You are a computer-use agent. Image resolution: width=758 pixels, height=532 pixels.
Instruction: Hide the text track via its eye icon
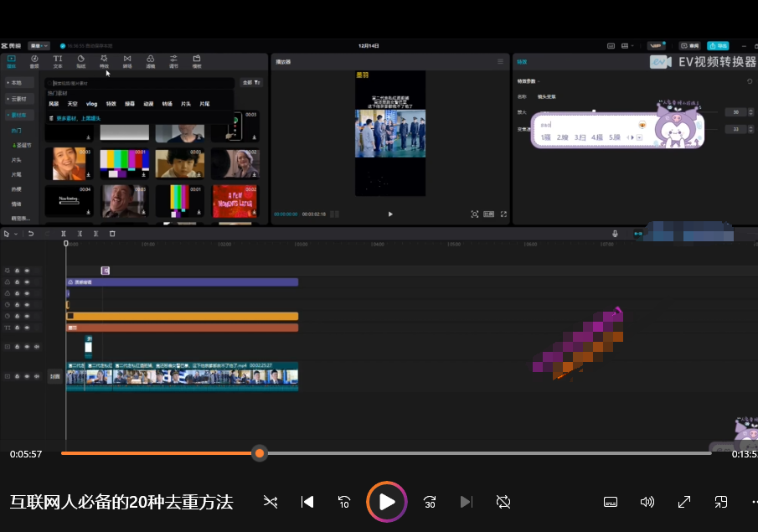27,328
